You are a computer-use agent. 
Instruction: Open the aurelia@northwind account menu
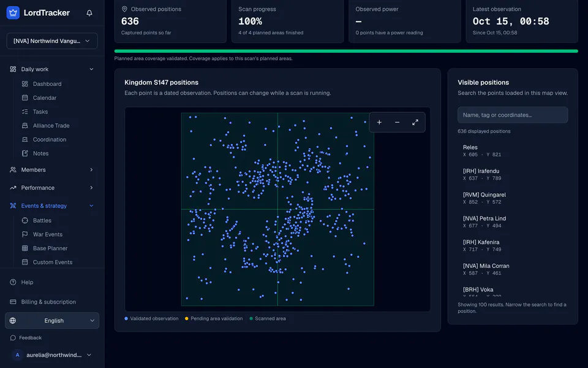(52, 355)
